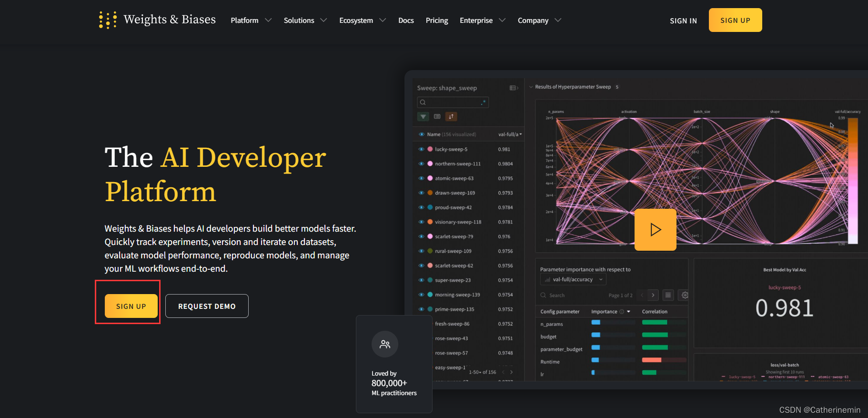Click the northern-sweep-111 color dot
Viewport: 868px width, 418px height.
coord(430,163)
